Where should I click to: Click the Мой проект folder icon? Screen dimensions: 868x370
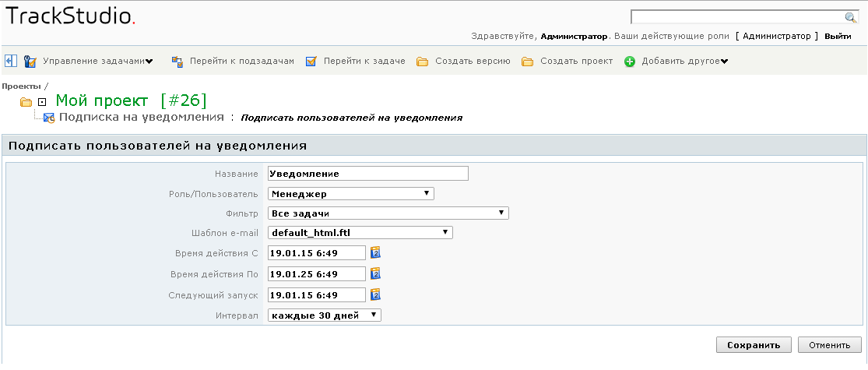[x=26, y=102]
